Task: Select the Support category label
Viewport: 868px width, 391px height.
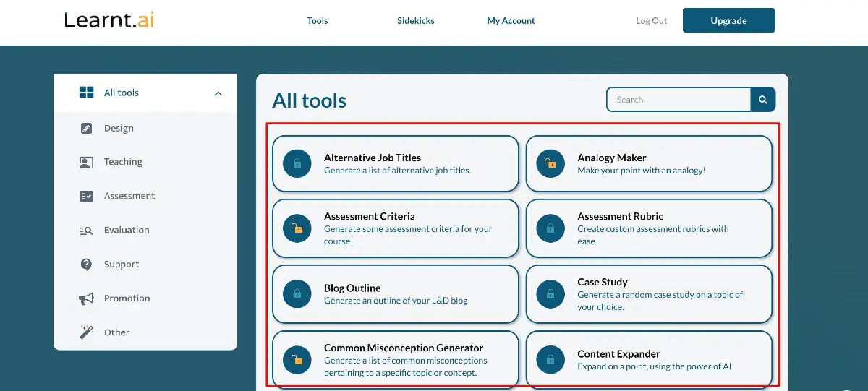Action: coord(122,264)
